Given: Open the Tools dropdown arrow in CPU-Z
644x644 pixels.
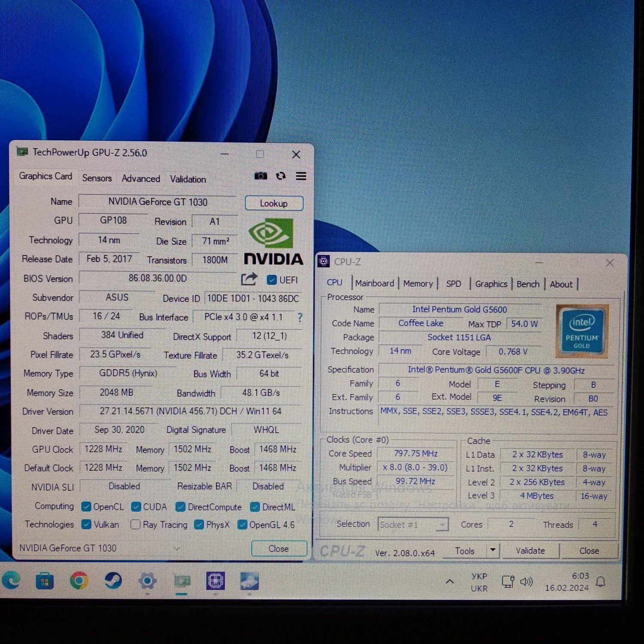Looking at the screenshot, I should pyautogui.click(x=493, y=550).
